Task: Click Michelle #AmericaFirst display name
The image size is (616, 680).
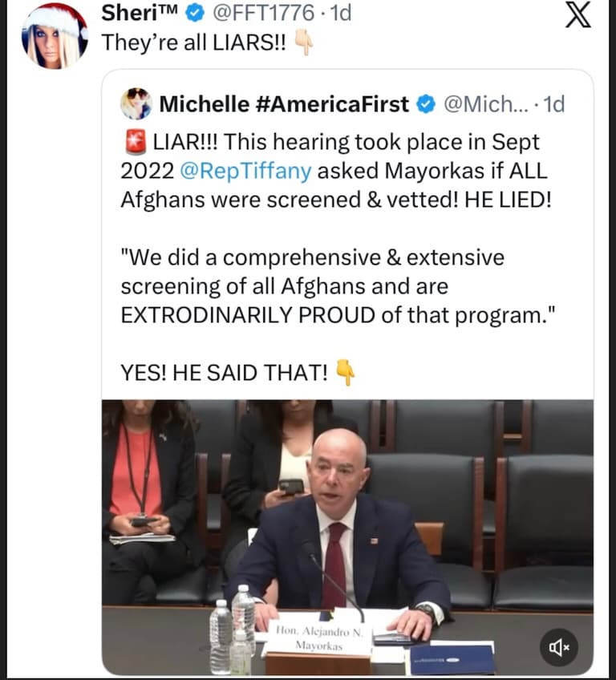Action: tap(284, 104)
